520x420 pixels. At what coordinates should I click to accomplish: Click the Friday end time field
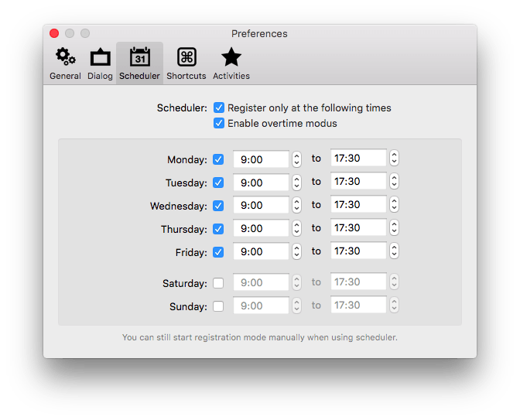click(358, 251)
